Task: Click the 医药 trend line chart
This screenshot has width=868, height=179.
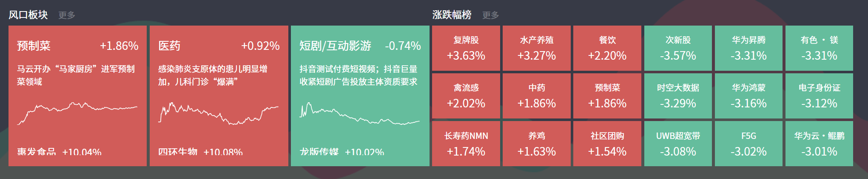Action: point(219,113)
